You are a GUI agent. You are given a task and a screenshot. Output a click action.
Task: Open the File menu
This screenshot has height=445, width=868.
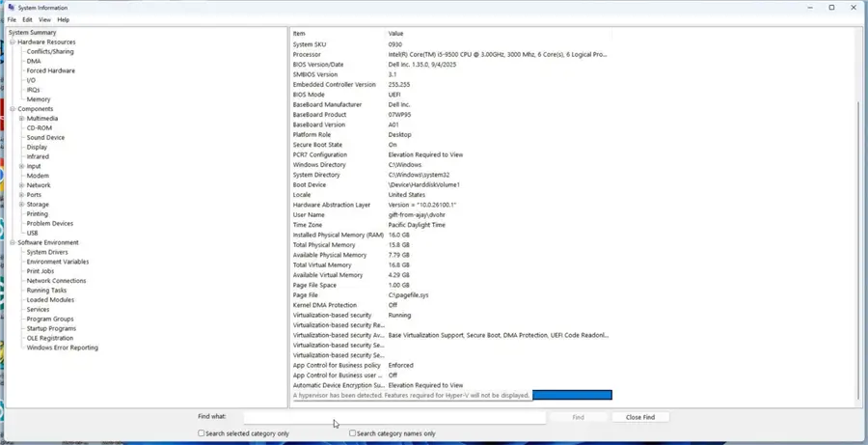coord(12,19)
